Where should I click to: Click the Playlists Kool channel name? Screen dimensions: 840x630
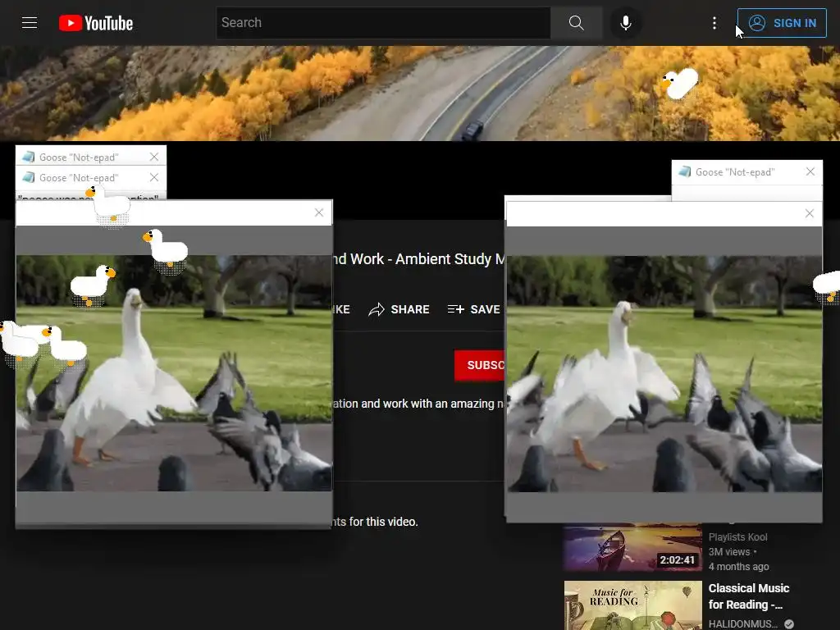point(737,536)
